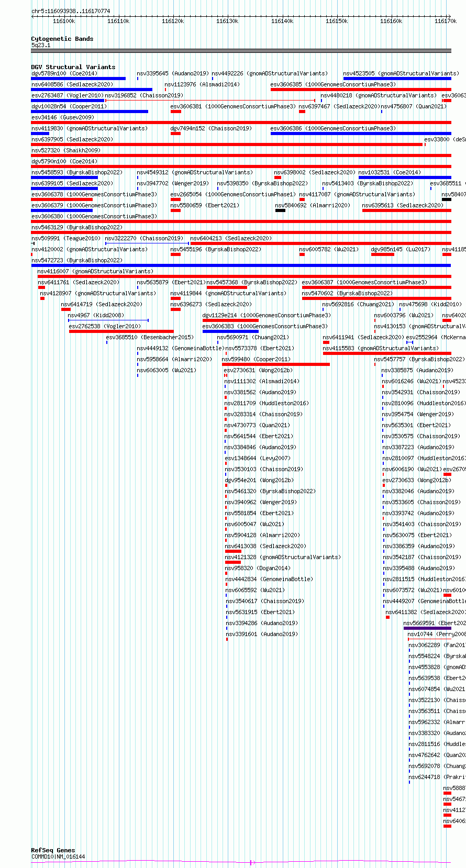Open variant dgv985n145 (Lu2017)
This screenshot has width=466, height=868.
click(x=401, y=249)
